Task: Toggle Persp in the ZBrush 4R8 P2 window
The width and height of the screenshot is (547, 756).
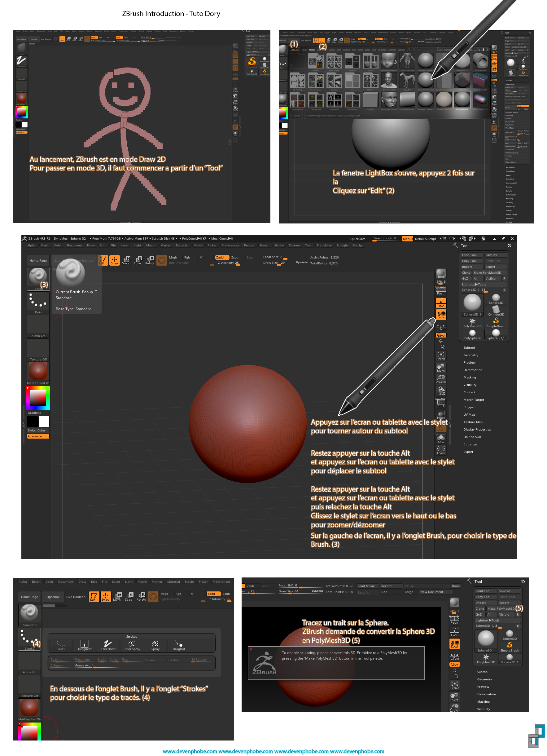Action: 441,291
